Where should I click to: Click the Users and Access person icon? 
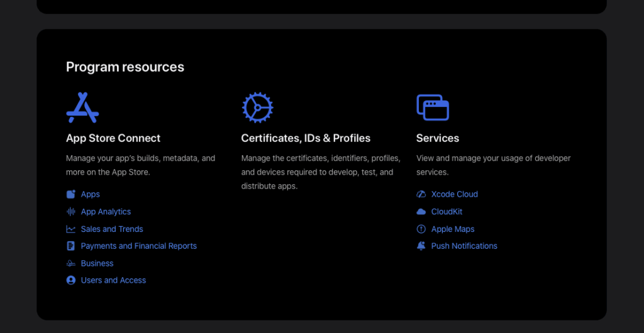click(71, 280)
